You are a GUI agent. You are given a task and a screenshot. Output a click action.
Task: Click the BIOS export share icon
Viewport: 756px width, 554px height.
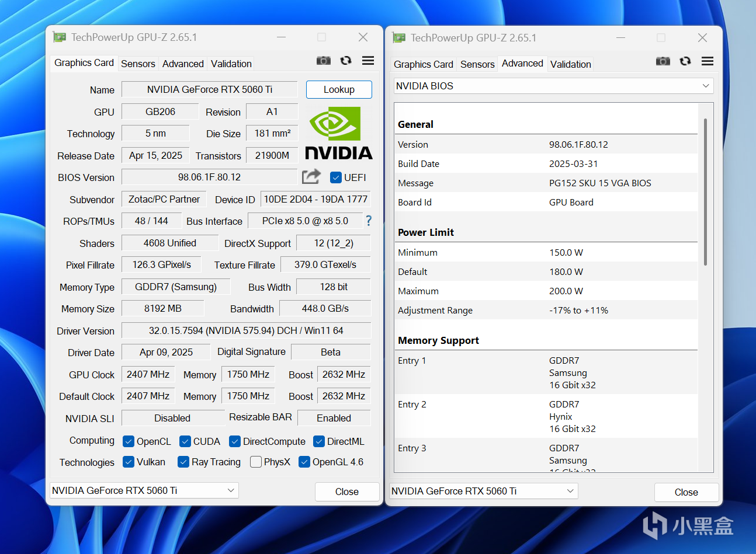pos(311,176)
